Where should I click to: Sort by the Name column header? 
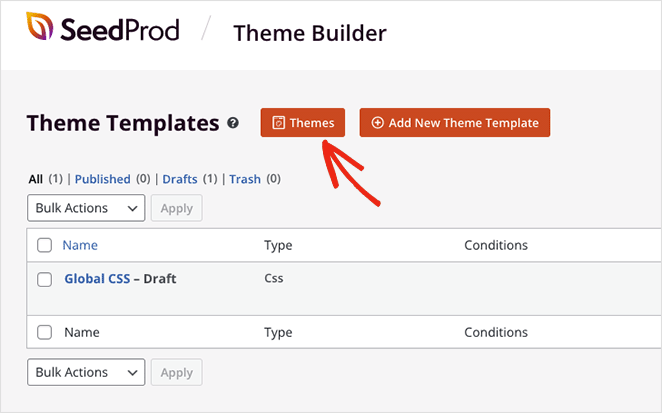coord(80,245)
